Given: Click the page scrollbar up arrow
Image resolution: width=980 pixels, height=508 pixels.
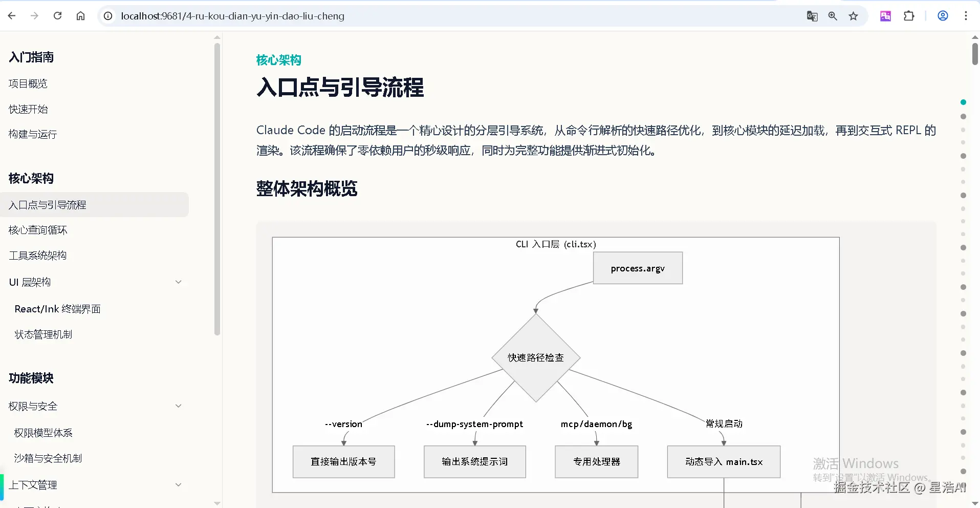Looking at the screenshot, I should click(975, 37).
